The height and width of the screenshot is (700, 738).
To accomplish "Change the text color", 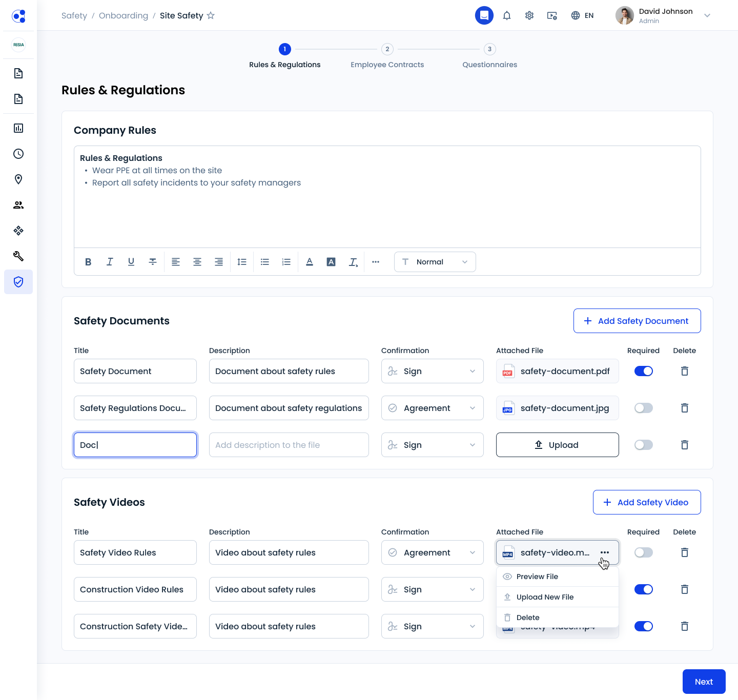I will 310,262.
